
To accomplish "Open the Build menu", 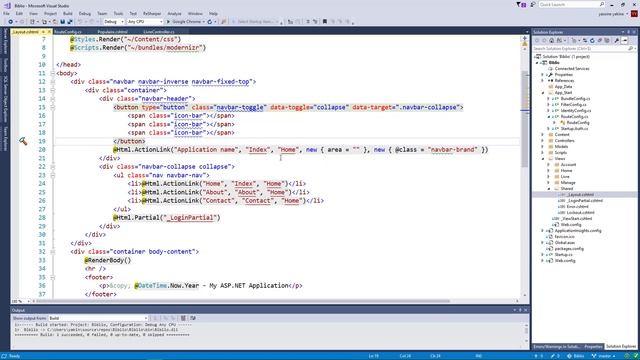I will coord(68,13).
